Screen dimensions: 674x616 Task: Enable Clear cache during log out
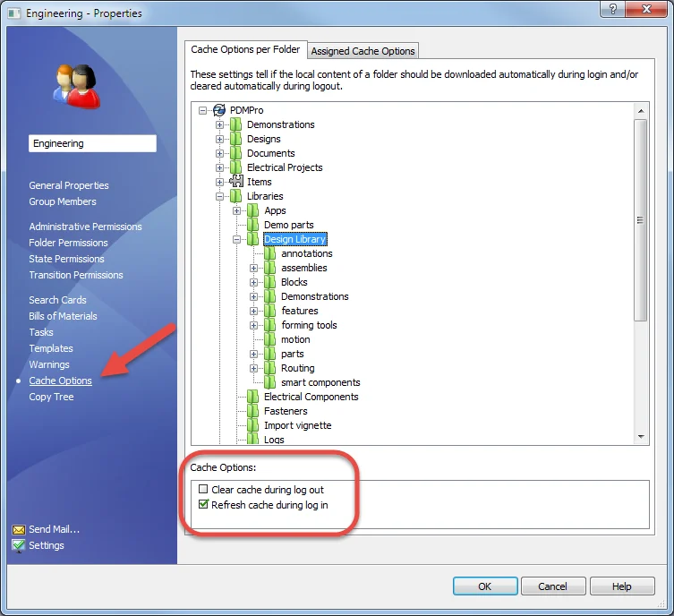coord(203,489)
